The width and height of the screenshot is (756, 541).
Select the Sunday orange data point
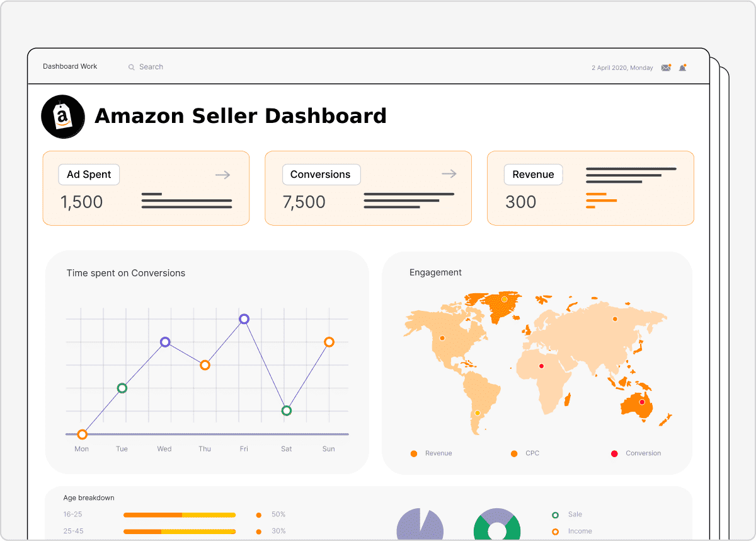pyautogui.click(x=329, y=342)
